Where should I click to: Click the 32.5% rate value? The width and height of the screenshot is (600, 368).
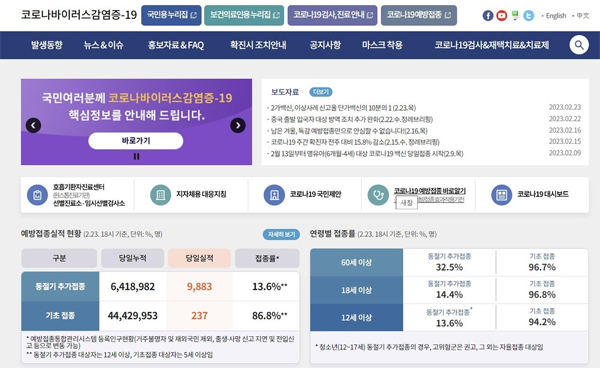[x=449, y=267]
